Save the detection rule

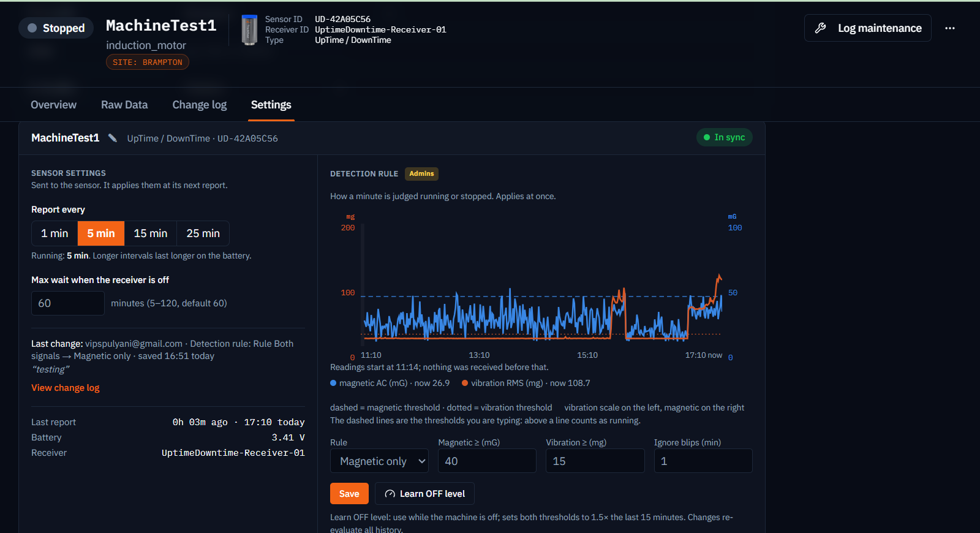point(349,494)
